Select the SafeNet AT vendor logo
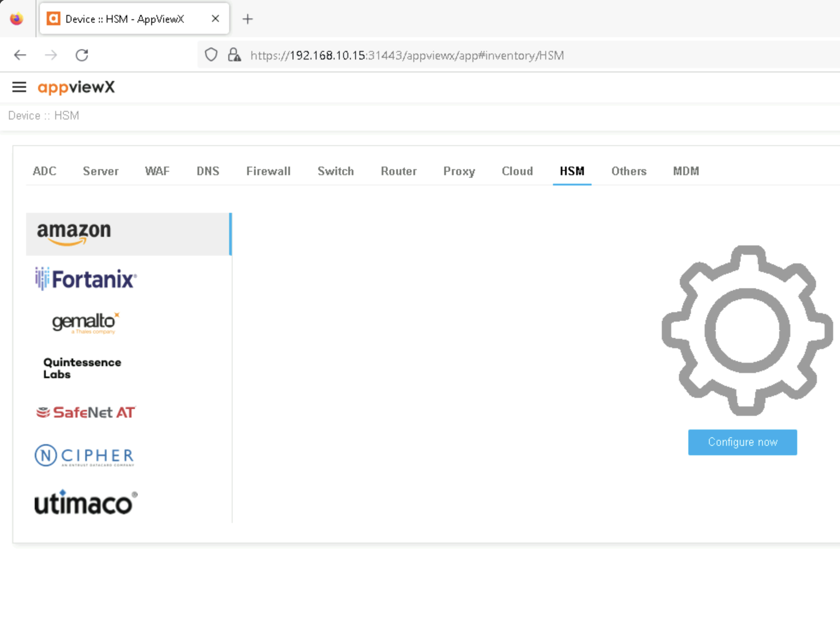840x621 pixels. 86,412
